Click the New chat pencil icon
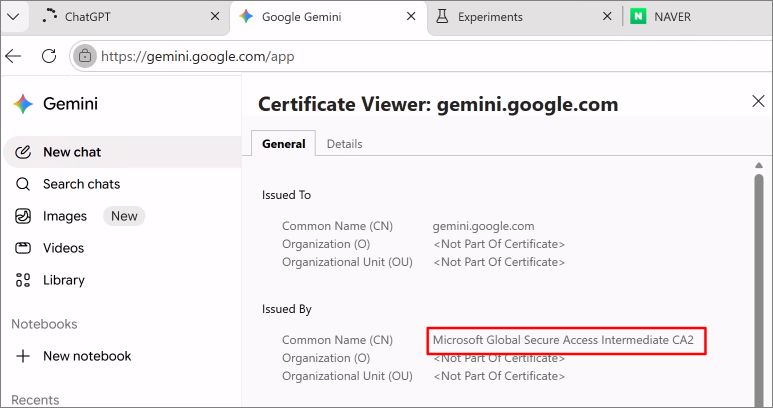 click(23, 152)
